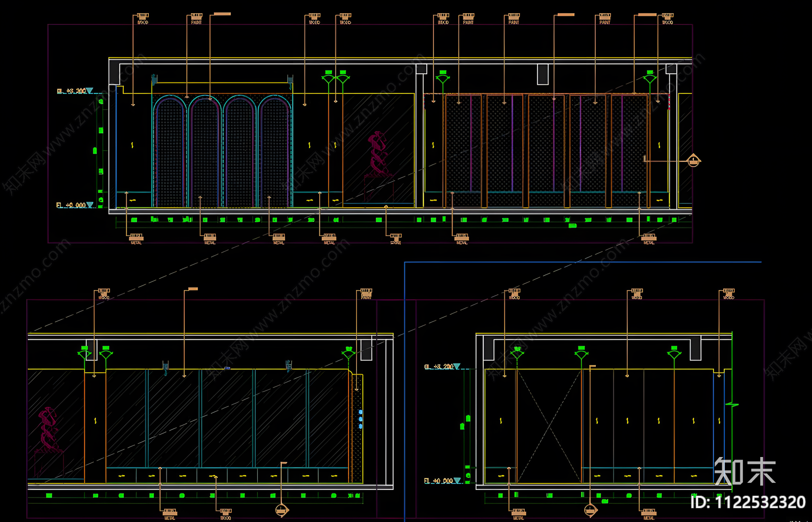Click the ID: 1122532320 text
Image resolution: width=812 pixels, height=522 pixels.
pyautogui.click(x=748, y=502)
